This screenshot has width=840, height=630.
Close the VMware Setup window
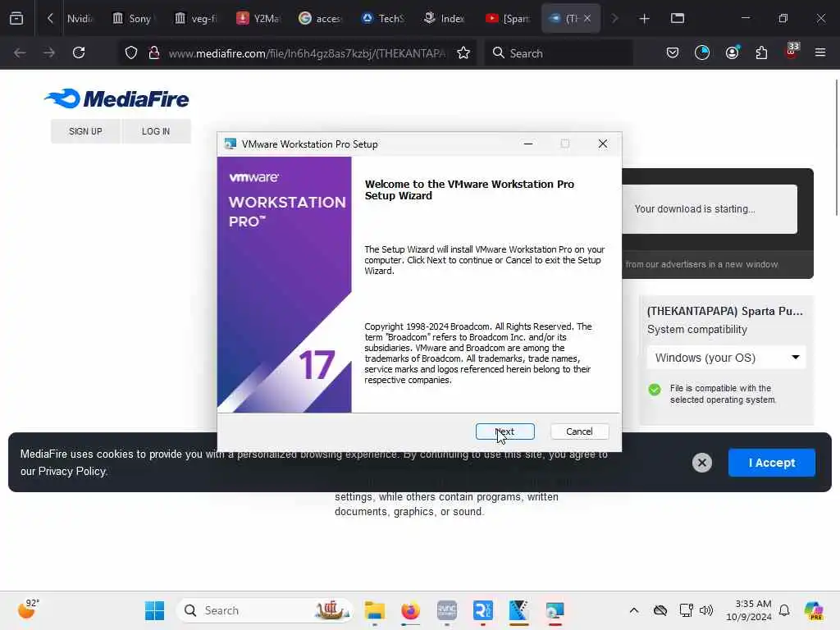pos(603,144)
